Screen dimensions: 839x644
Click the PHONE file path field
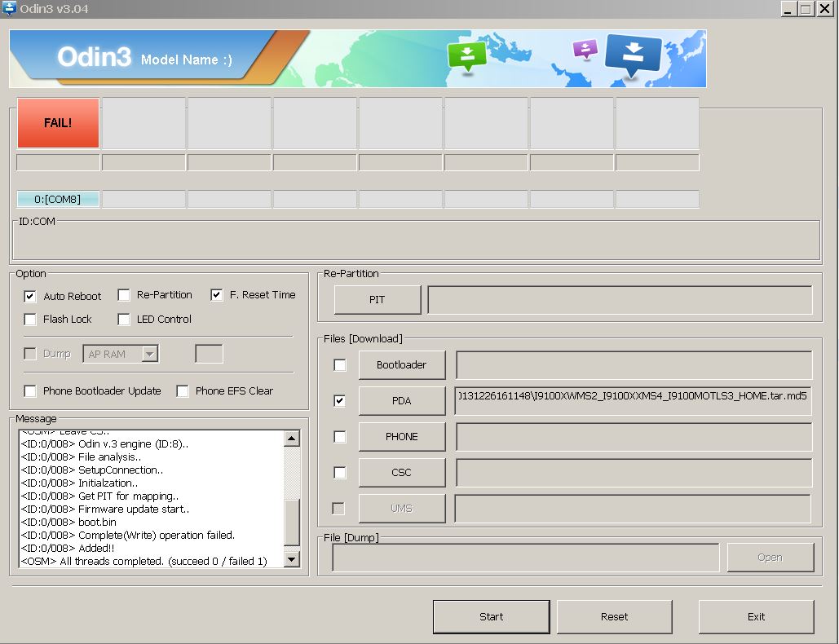(634, 436)
